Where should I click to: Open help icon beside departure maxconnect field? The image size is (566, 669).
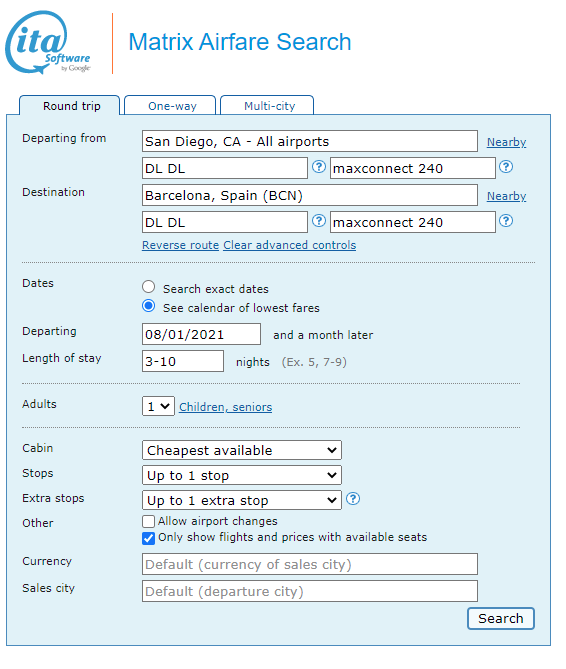click(506, 167)
